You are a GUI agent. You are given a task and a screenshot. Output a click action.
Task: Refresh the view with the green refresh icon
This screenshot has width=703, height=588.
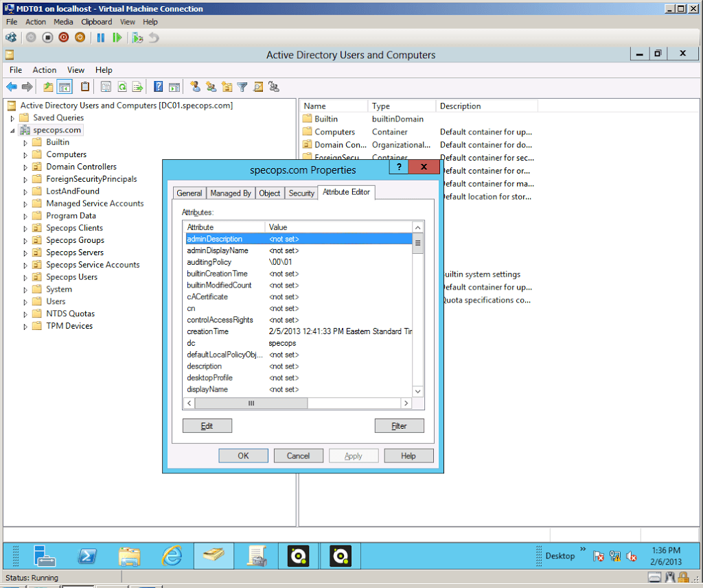pyautogui.click(x=122, y=86)
